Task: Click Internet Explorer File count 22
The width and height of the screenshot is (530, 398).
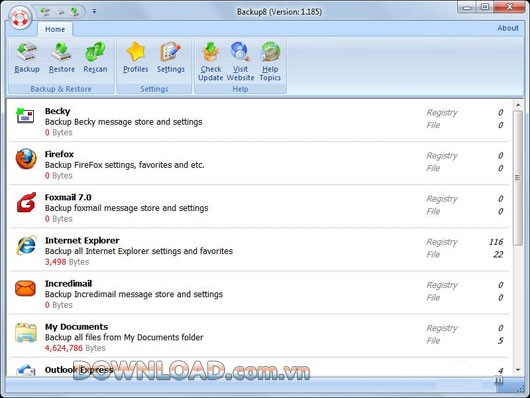Action: (x=498, y=254)
